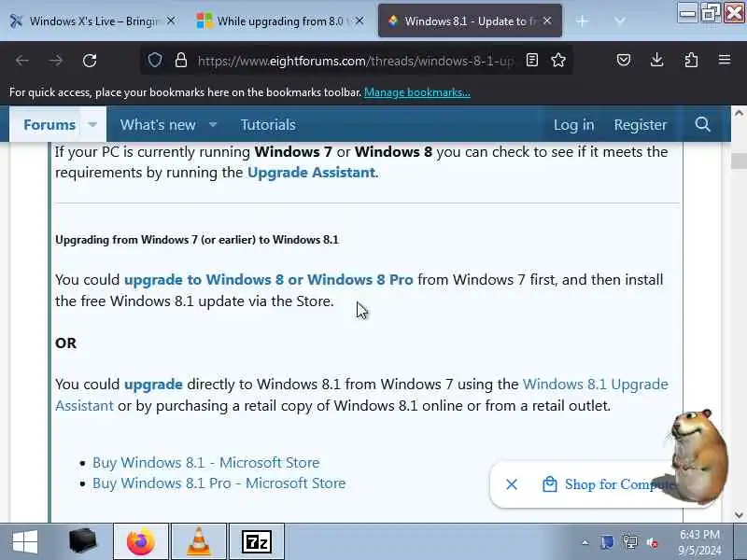Toggle reader view icon in address bar
This screenshot has height=560, width=747.
532,60
